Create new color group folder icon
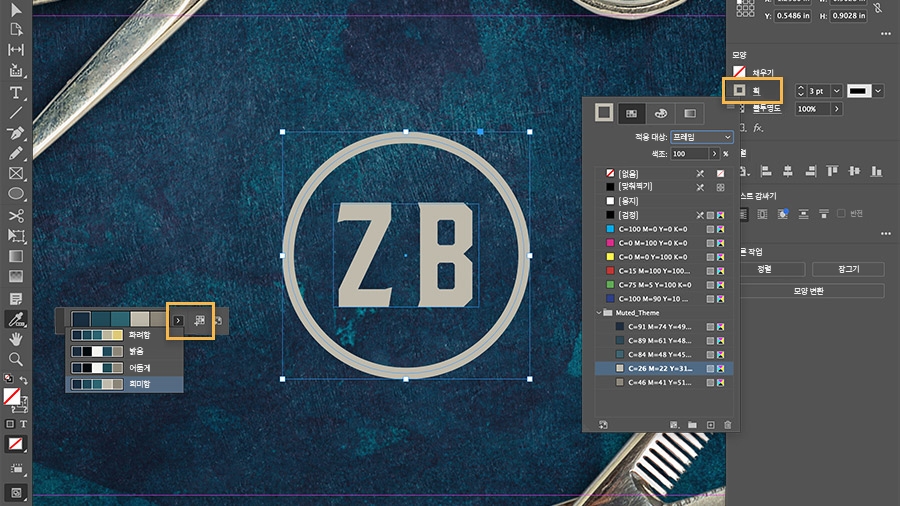This screenshot has height=506, width=900. pyautogui.click(x=692, y=425)
